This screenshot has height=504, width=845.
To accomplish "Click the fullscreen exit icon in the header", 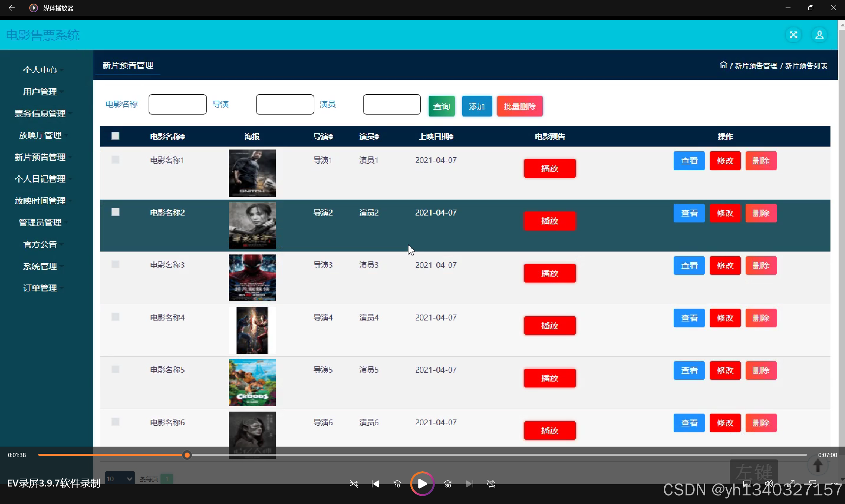I will click(x=793, y=35).
